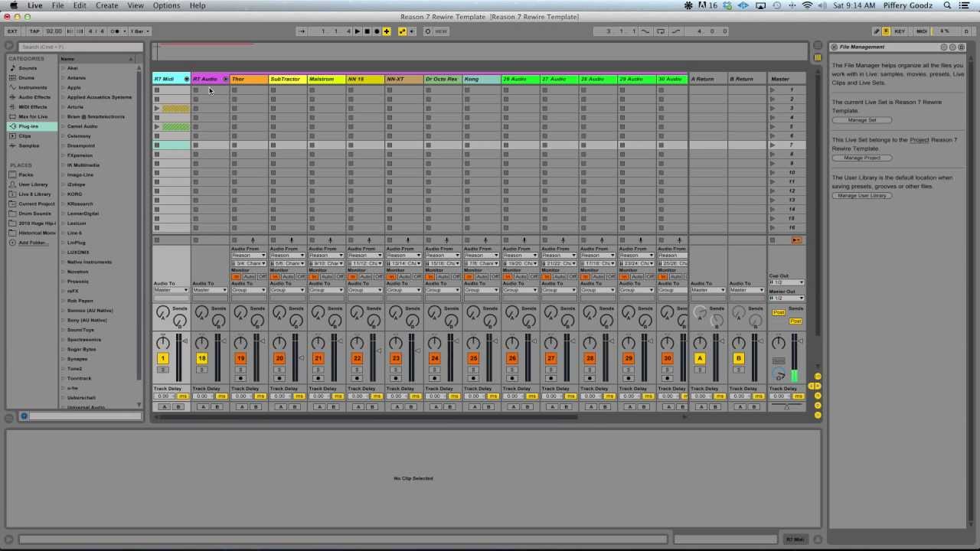Image resolution: width=980 pixels, height=551 pixels.
Task: Toggle track 19 activator button
Action: tap(240, 358)
